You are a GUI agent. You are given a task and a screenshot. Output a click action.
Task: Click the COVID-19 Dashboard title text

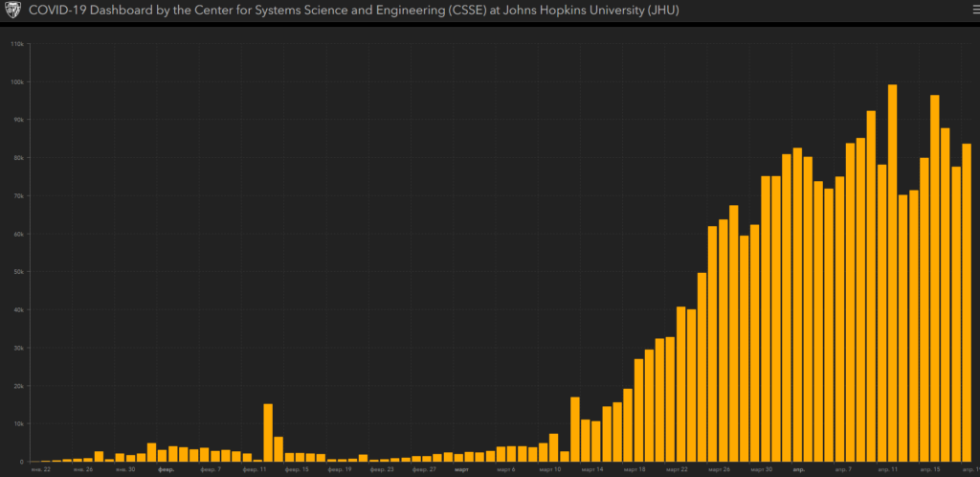(x=354, y=11)
